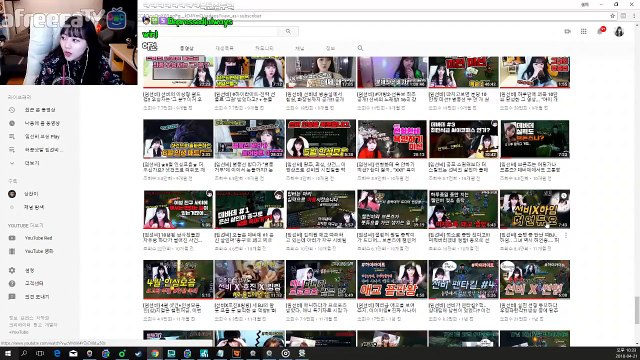
Task: Open YouTube 영화 (Movies) in sidebar
Action: 39,251
